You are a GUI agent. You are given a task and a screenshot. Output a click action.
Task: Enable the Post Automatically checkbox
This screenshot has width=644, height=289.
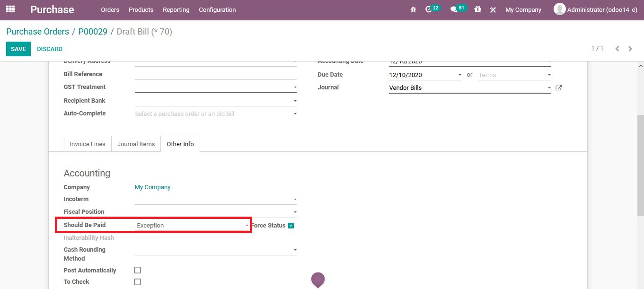138,270
